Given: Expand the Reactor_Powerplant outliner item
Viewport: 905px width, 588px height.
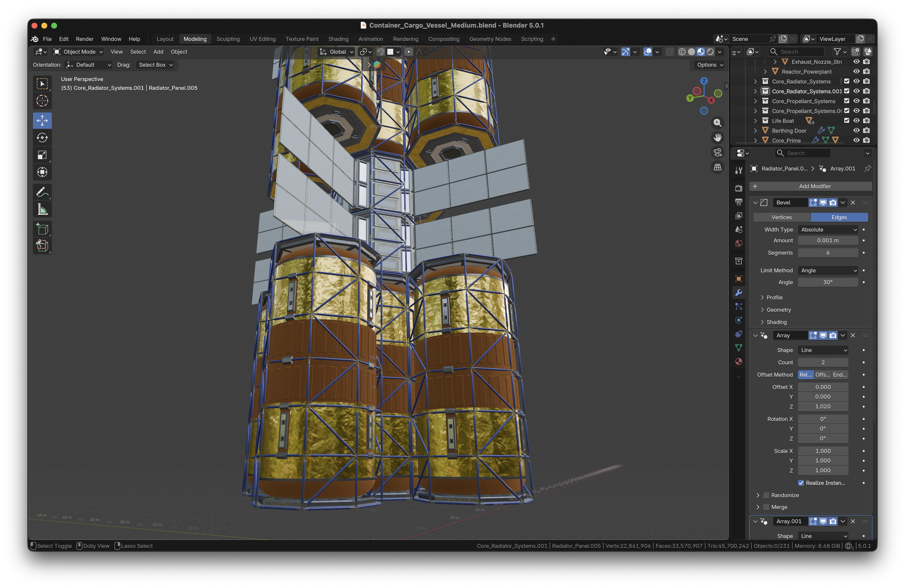Looking at the screenshot, I should 765,71.
